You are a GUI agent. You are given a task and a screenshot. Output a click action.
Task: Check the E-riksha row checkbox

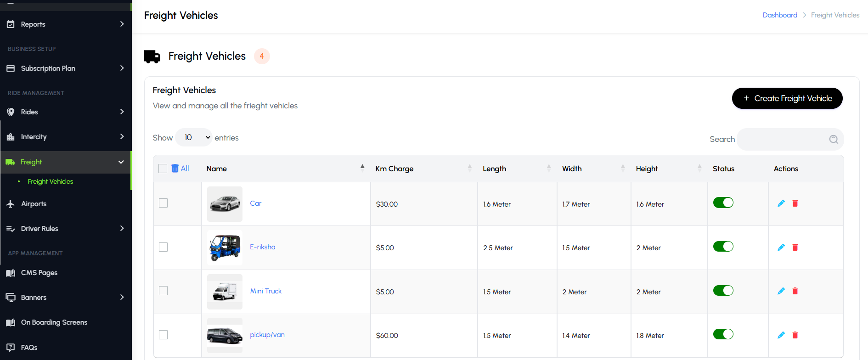[163, 247]
